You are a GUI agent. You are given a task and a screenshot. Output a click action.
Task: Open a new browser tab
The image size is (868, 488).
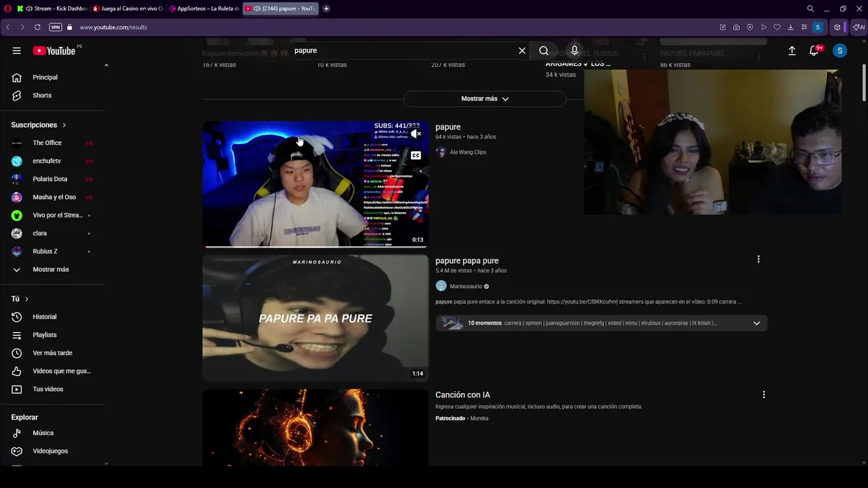pos(326,9)
